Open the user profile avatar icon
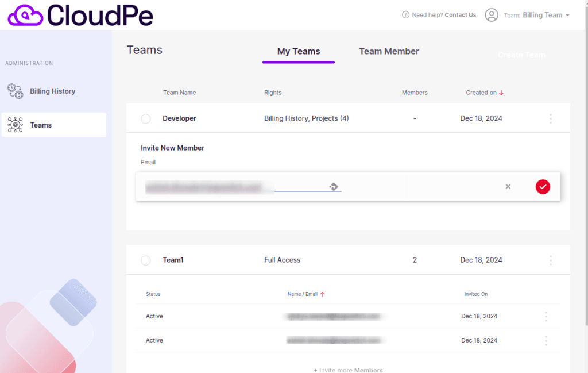 pyautogui.click(x=492, y=15)
